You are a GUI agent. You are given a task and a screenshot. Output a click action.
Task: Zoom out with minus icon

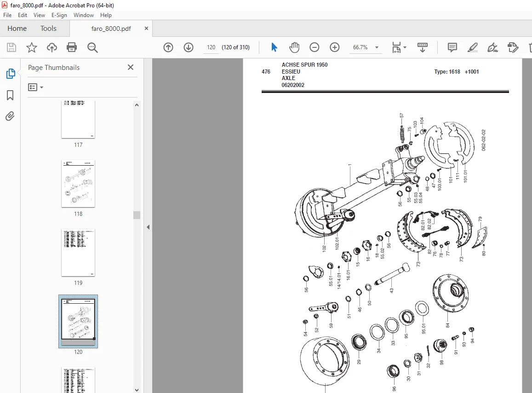click(315, 47)
